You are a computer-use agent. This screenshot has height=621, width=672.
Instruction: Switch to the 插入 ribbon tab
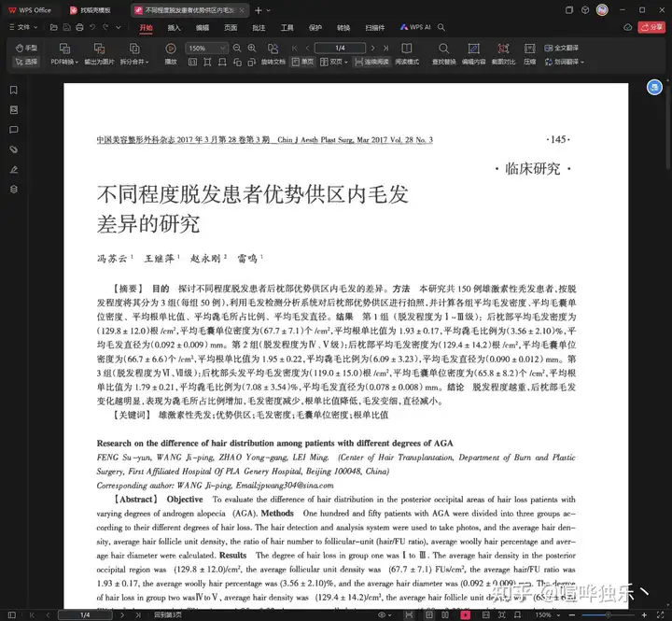click(x=174, y=28)
